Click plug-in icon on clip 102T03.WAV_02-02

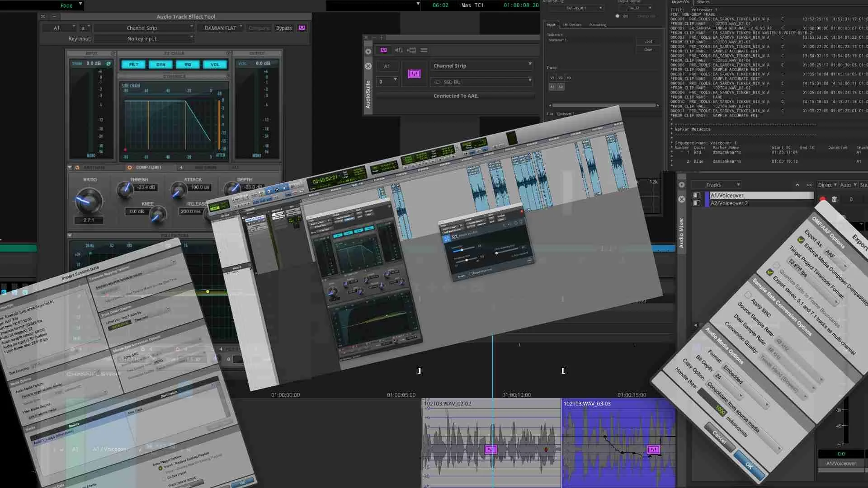(x=491, y=450)
